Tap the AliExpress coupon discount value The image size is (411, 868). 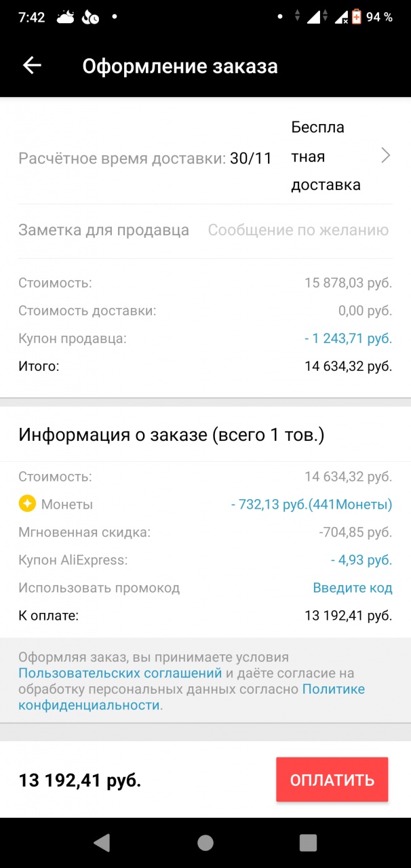click(x=361, y=560)
